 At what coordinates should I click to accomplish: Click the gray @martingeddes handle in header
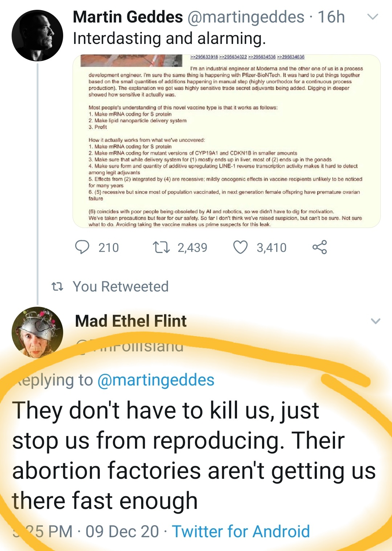246,17
